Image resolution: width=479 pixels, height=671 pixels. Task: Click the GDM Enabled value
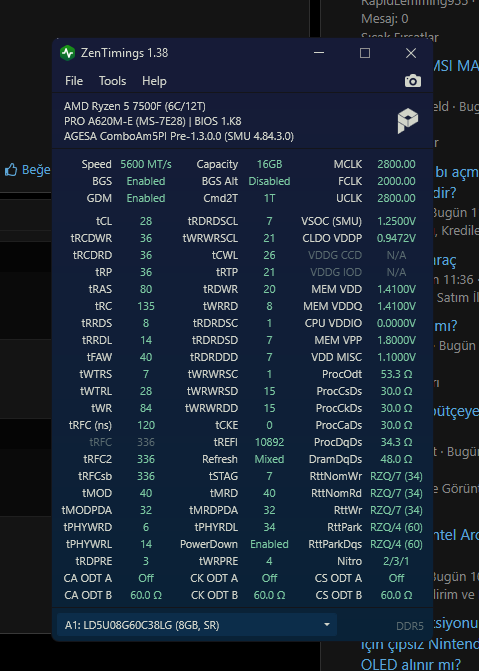pyautogui.click(x=146, y=199)
